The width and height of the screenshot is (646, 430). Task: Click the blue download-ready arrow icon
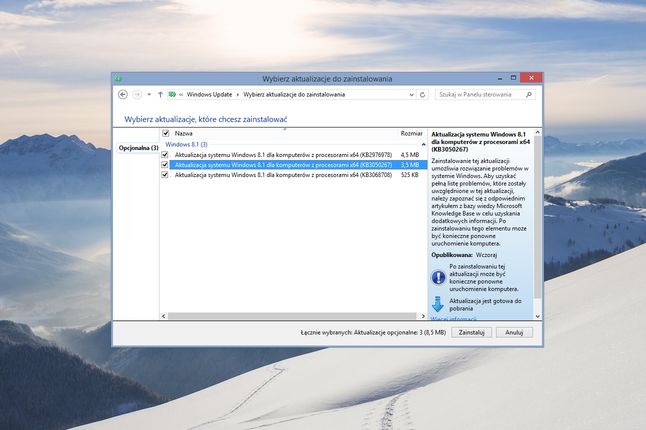click(x=438, y=304)
